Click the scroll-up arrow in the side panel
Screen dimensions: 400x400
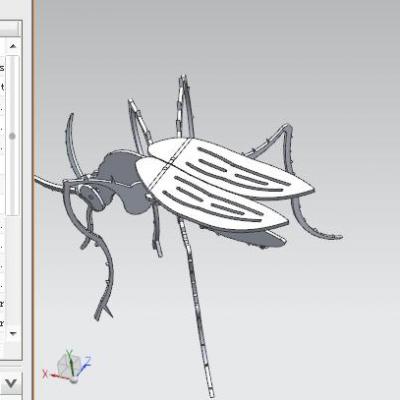click(x=13, y=46)
